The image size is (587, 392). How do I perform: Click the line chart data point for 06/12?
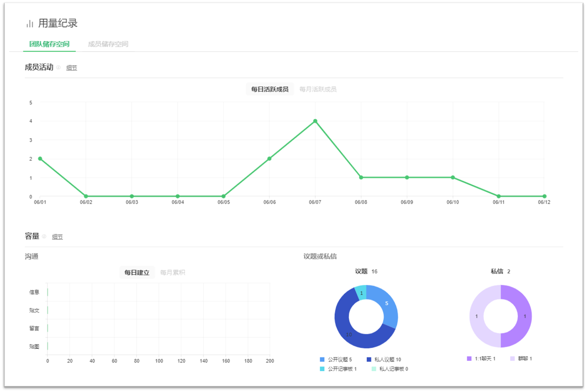(x=545, y=196)
